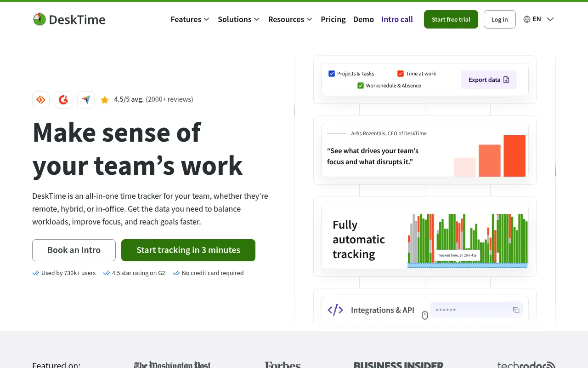Click the yellow star rating icon
The width and height of the screenshot is (588, 368).
pos(105,99)
